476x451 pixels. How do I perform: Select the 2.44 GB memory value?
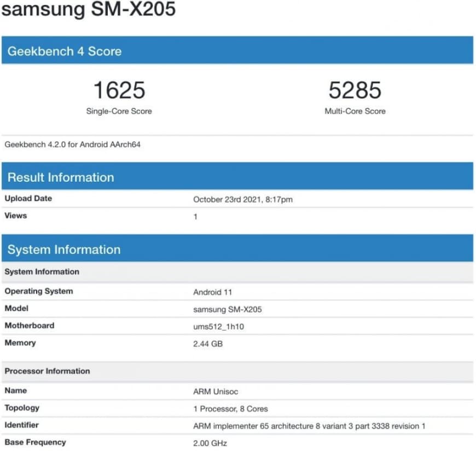click(208, 344)
